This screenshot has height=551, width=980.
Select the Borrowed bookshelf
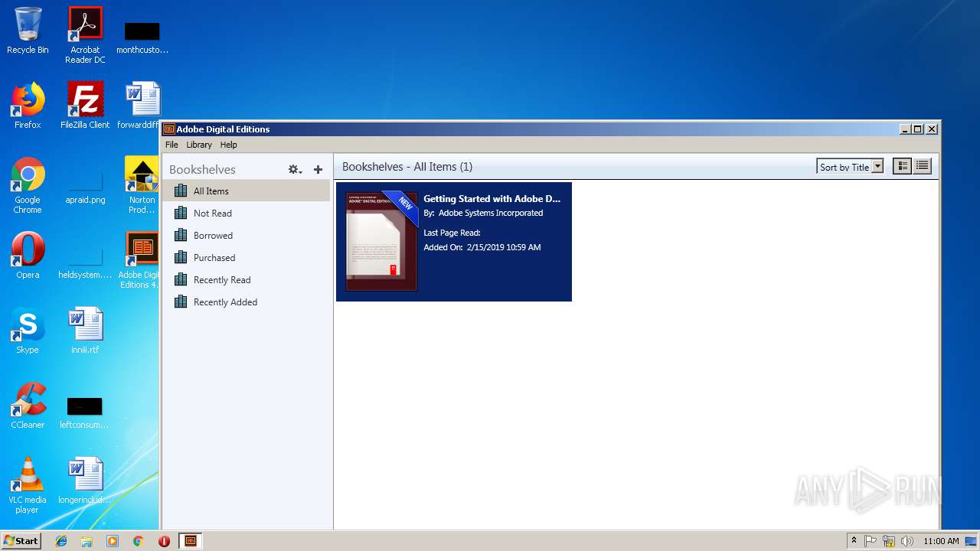247,236
